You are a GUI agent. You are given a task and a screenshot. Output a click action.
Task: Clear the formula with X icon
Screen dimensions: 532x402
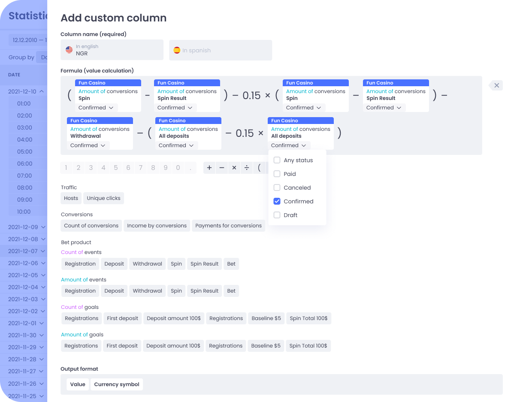tap(496, 85)
